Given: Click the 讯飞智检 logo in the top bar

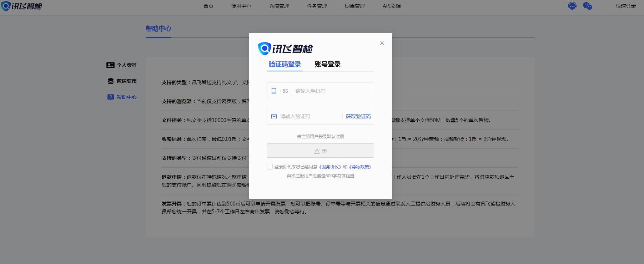Looking at the screenshot, I should click(x=21, y=6).
